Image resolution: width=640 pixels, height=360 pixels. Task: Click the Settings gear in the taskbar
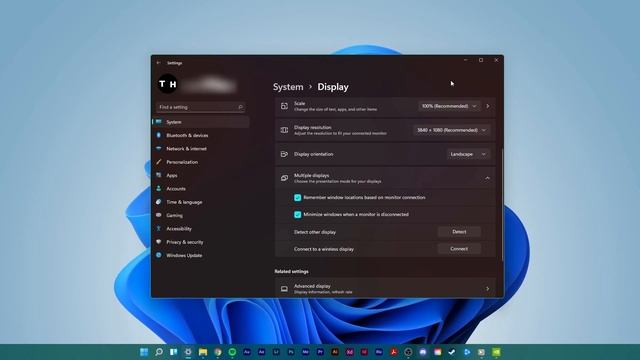(188, 352)
